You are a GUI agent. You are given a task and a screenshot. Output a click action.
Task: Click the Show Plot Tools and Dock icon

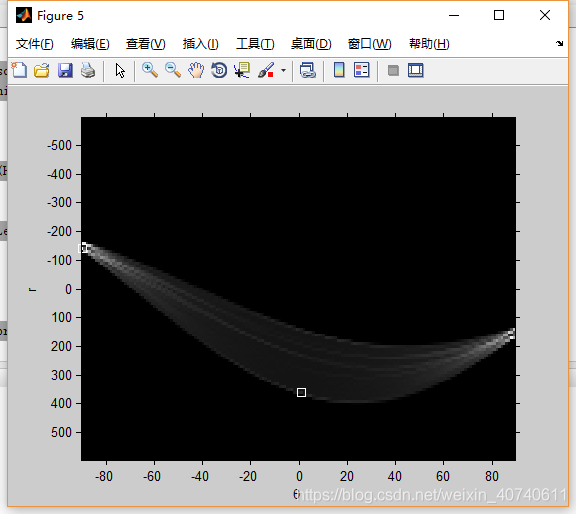tap(415, 70)
